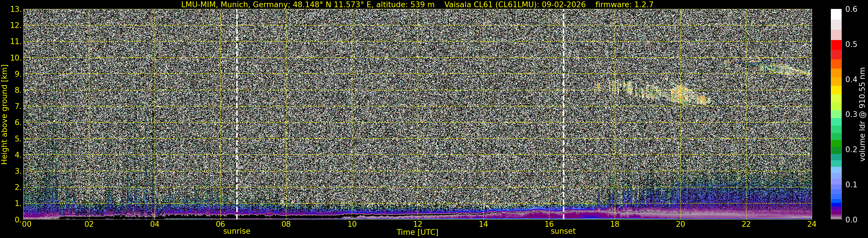Image resolution: width=868 pixels, height=238 pixels.
Task: Click the 'sunrise' label below the axis
Action: click(237, 231)
